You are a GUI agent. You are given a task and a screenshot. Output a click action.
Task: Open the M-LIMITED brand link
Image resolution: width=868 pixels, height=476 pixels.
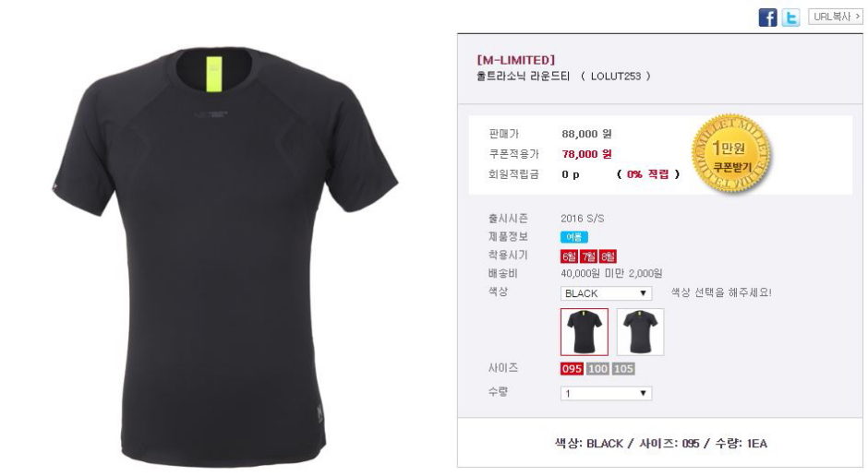tap(516, 60)
